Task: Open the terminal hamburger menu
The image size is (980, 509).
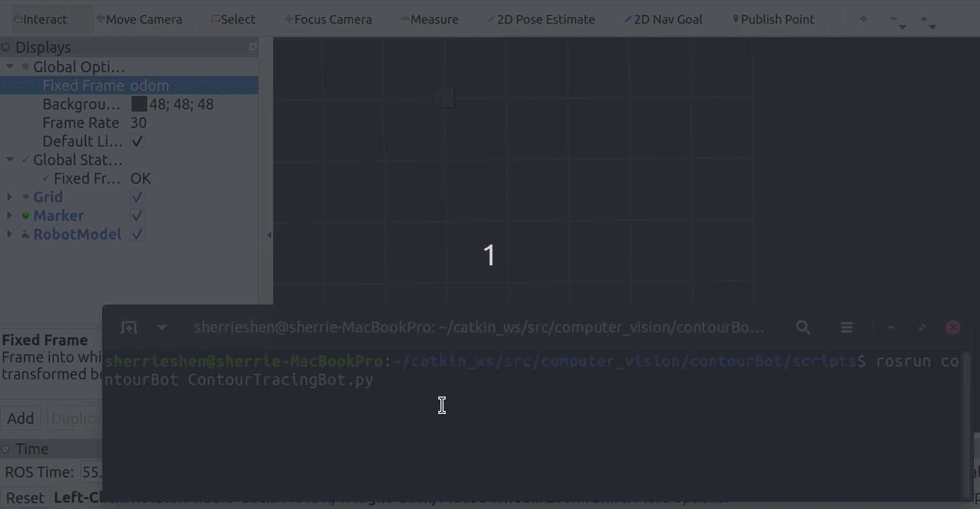Action: [x=846, y=327]
